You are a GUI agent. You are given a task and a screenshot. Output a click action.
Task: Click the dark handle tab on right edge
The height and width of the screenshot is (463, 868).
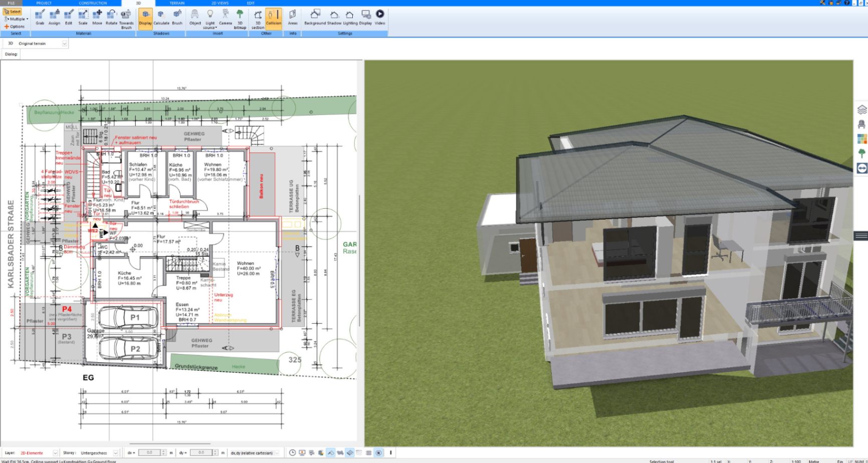[861, 236]
